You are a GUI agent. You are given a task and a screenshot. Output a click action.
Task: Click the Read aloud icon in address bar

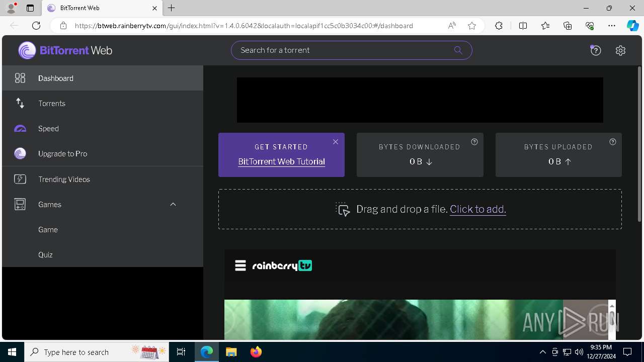coord(452,26)
